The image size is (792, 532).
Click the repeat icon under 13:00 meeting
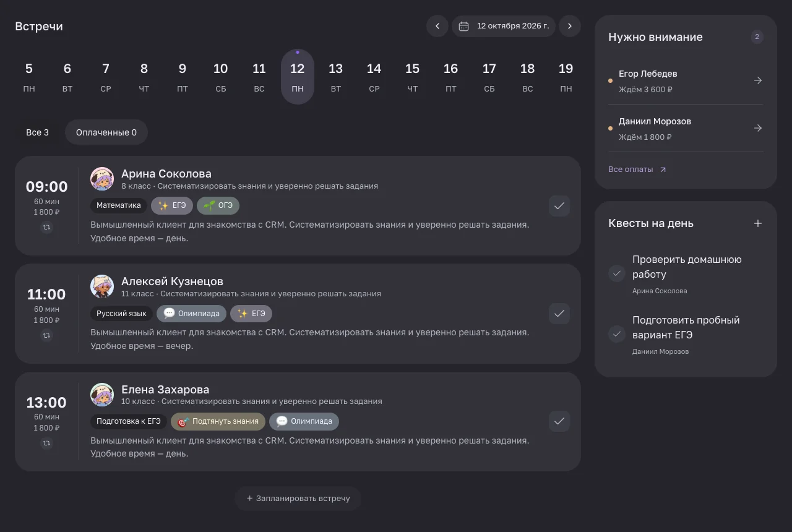pos(47,443)
